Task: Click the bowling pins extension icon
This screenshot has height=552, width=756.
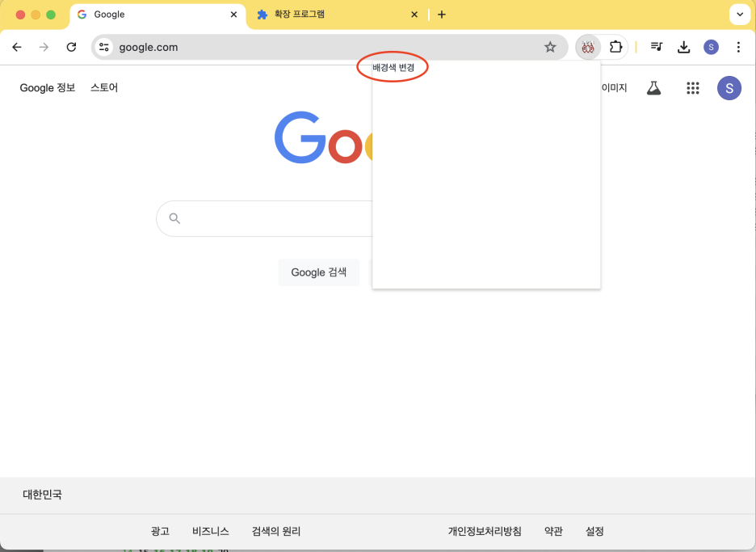Action: click(588, 47)
